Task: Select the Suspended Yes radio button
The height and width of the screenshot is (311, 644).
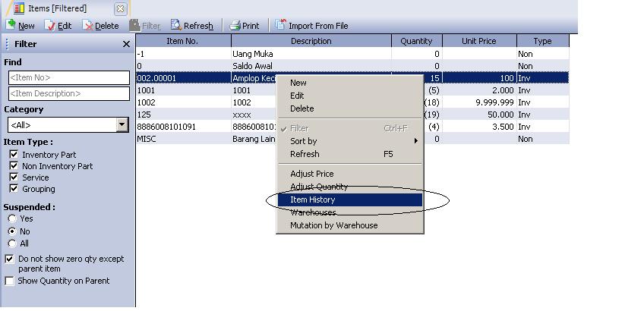Action: click(x=12, y=218)
